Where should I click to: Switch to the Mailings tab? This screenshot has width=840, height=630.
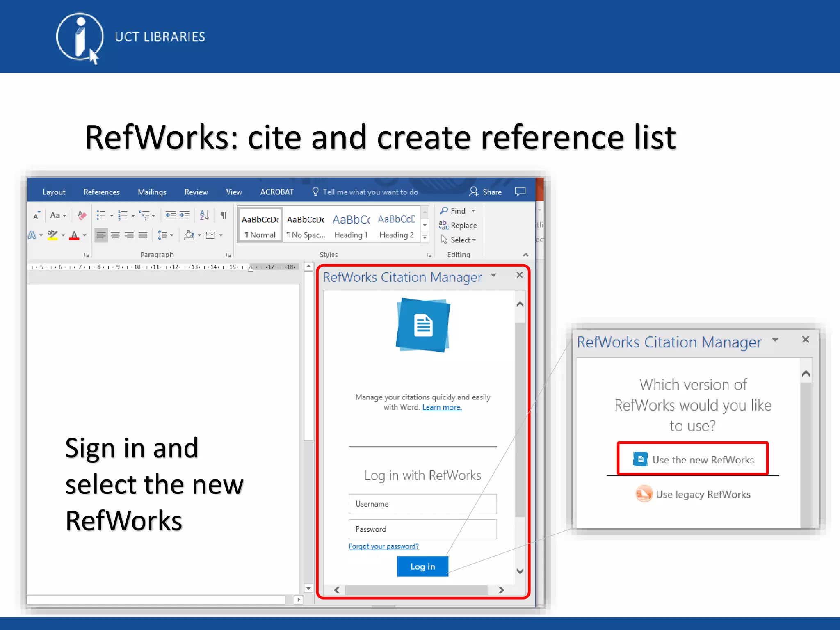[x=152, y=192]
